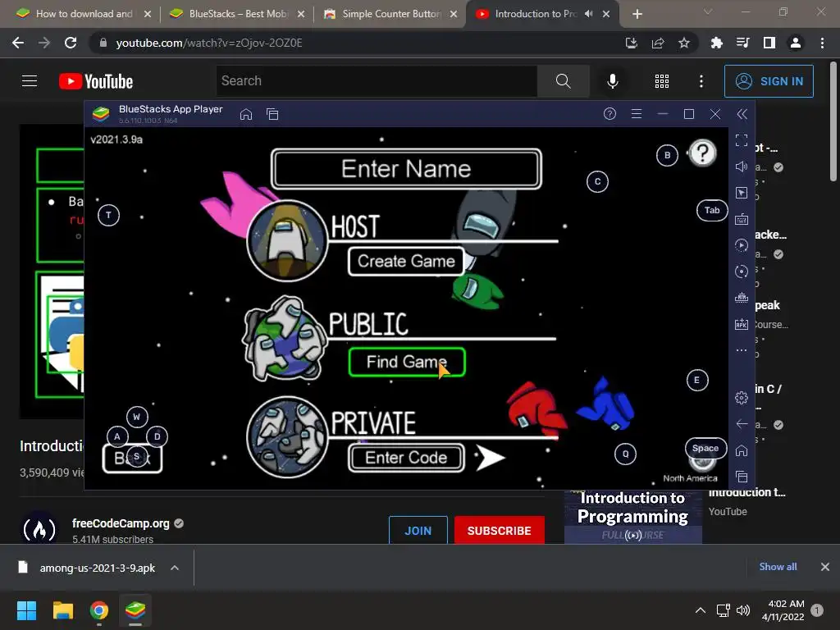Click BlueStacks volume speaker icon in sidebar
The height and width of the screenshot is (630, 840).
tap(742, 167)
